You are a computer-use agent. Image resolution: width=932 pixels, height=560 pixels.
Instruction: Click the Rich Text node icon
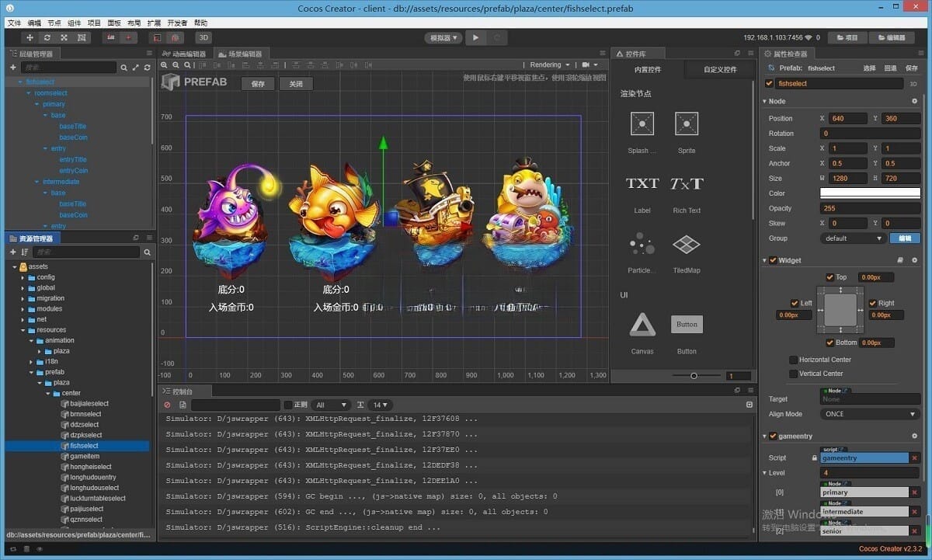pyautogui.click(x=687, y=184)
